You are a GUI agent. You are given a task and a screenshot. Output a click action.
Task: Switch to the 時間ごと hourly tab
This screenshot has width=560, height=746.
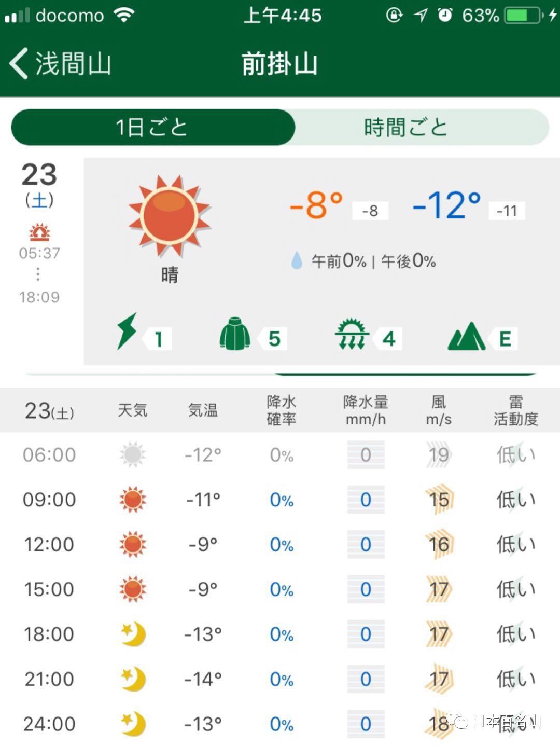405,127
